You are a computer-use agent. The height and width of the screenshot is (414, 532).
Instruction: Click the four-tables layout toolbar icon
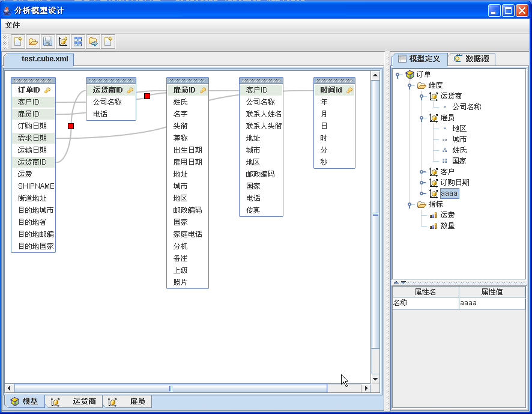[x=77, y=41]
